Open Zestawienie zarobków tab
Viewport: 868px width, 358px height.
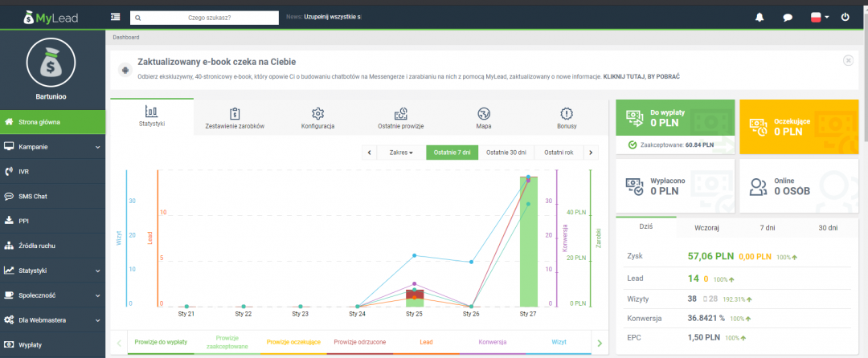point(235,118)
